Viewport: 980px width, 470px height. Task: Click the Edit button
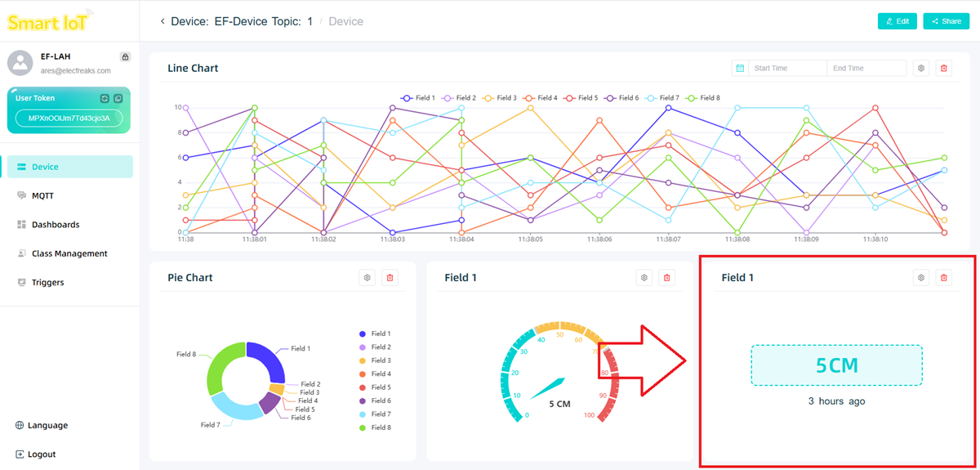point(897,21)
